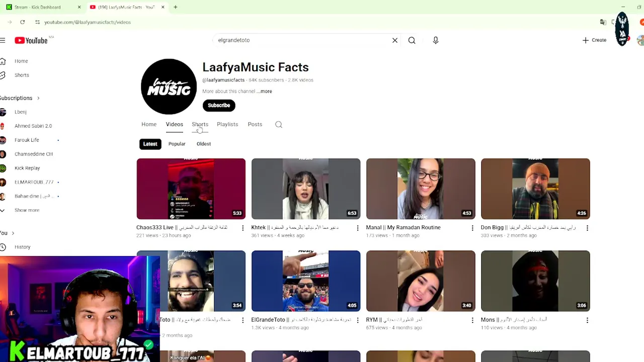The height and width of the screenshot is (362, 644).
Task: Open options menu for Khtek video
Action: pos(358,228)
